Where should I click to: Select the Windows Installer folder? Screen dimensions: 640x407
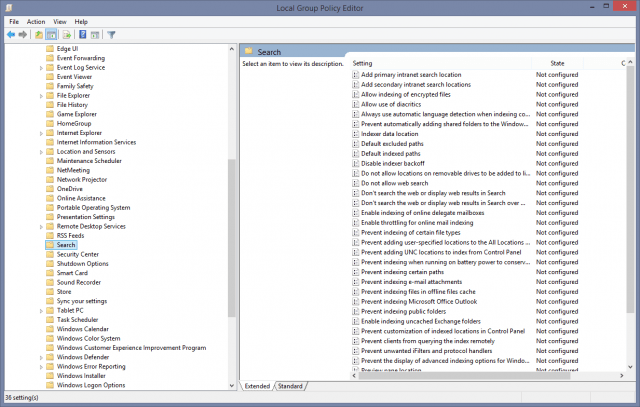(81, 376)
